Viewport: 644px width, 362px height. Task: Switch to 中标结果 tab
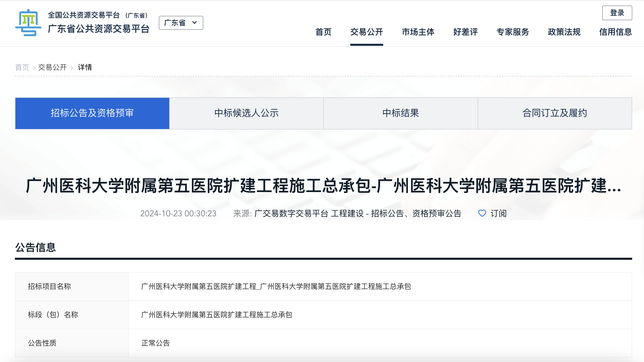pos(400,113)
